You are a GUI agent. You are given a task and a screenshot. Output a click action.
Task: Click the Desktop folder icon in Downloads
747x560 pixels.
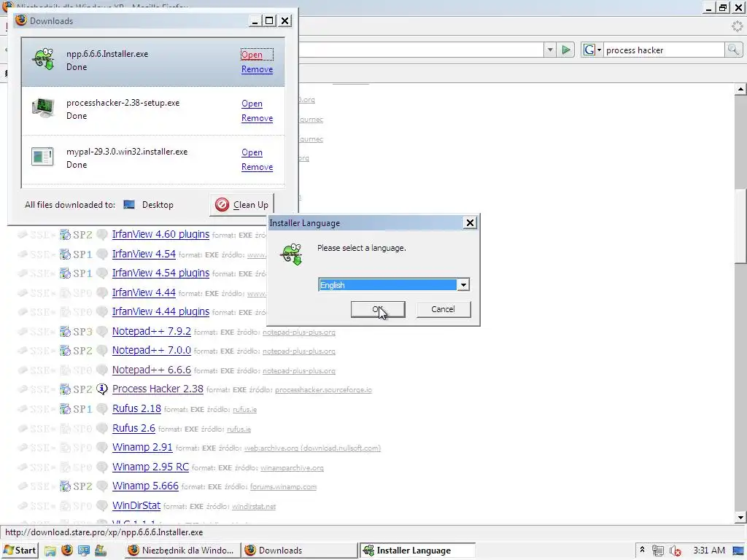129,205
